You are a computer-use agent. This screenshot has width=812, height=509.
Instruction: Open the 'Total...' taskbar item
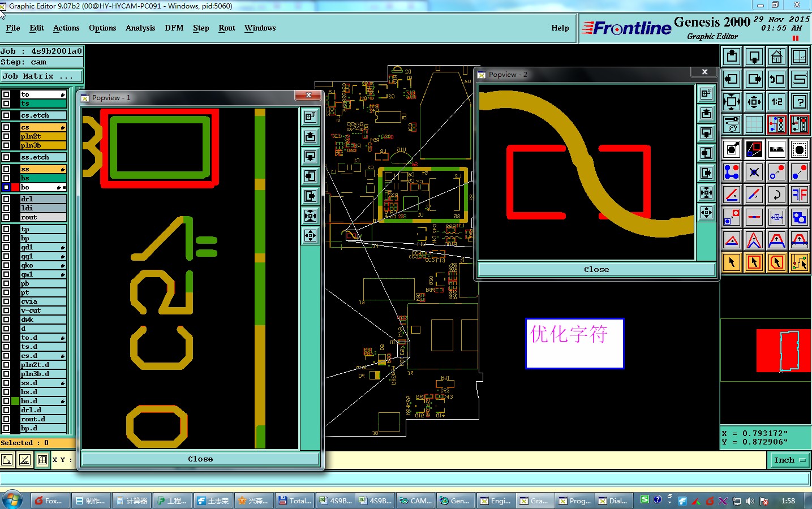(x=295, y=501)
